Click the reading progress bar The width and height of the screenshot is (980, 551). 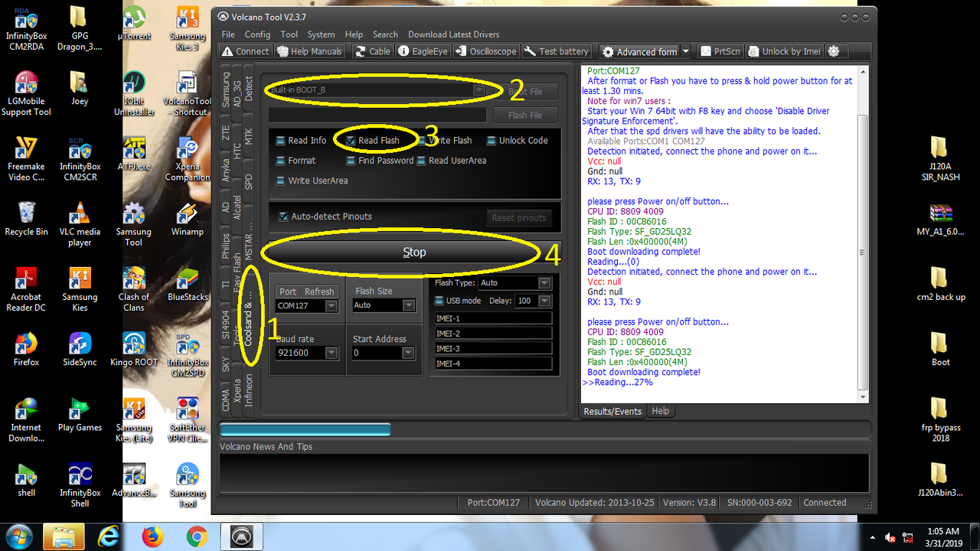(544, 429)
